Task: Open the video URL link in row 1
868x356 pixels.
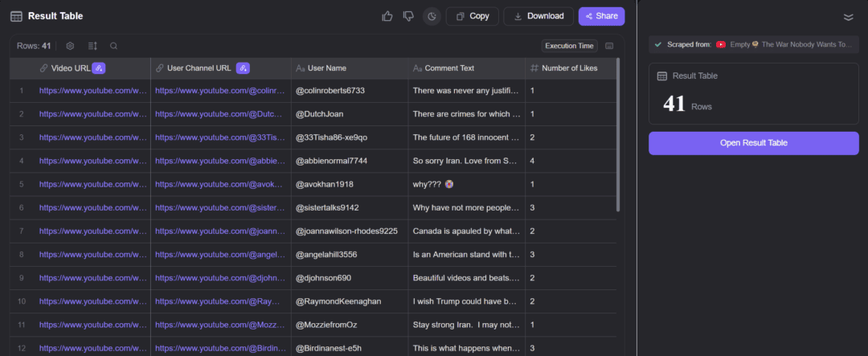Action: [92, 90]
